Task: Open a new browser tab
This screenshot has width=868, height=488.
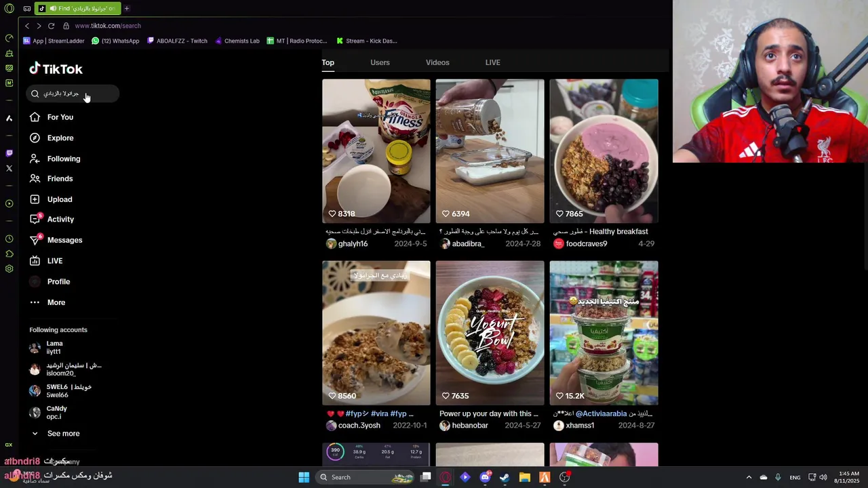Action: click(127, 9)
